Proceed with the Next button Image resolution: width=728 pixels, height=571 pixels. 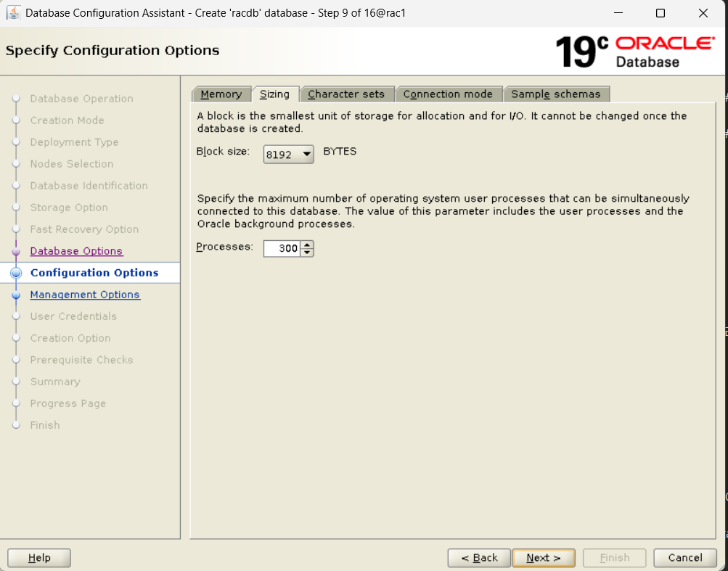[x=544, y=557]
